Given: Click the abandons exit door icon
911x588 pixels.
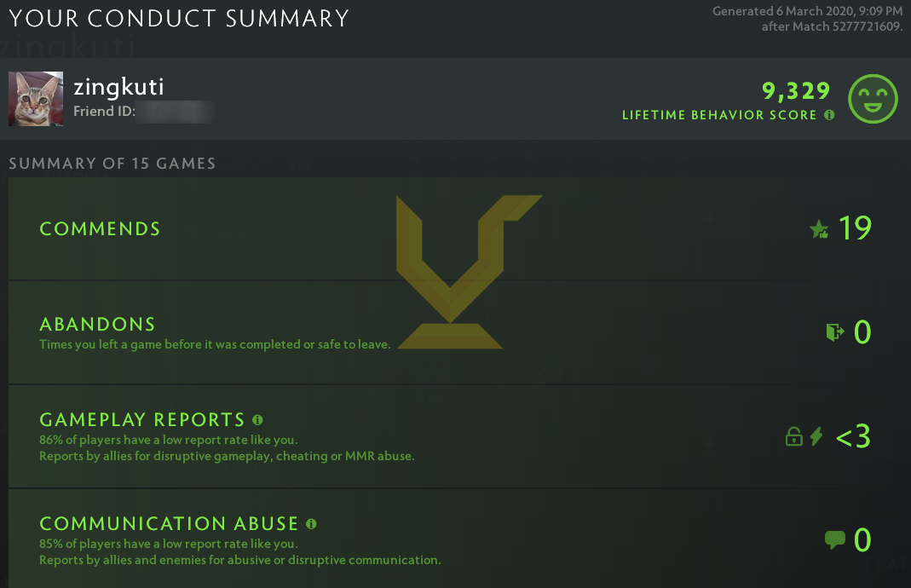Looking at the screenshot, I should click(x=834, y=331).
